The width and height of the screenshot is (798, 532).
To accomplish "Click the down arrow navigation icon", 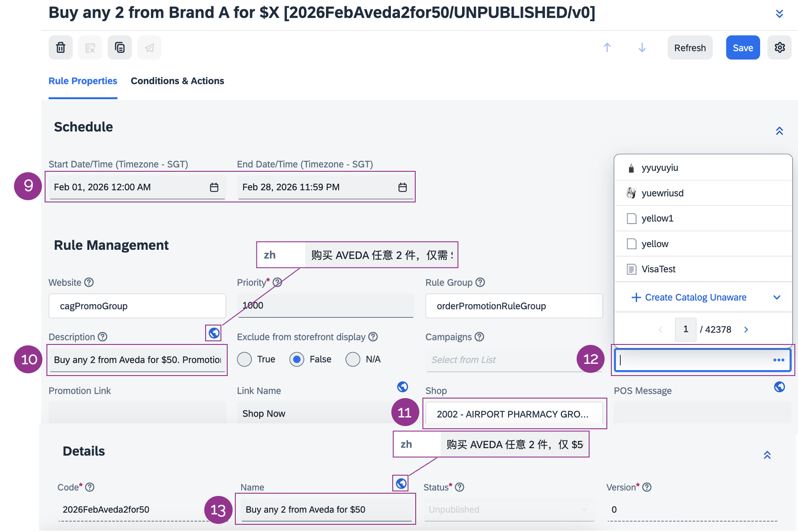I will point(642,47).
